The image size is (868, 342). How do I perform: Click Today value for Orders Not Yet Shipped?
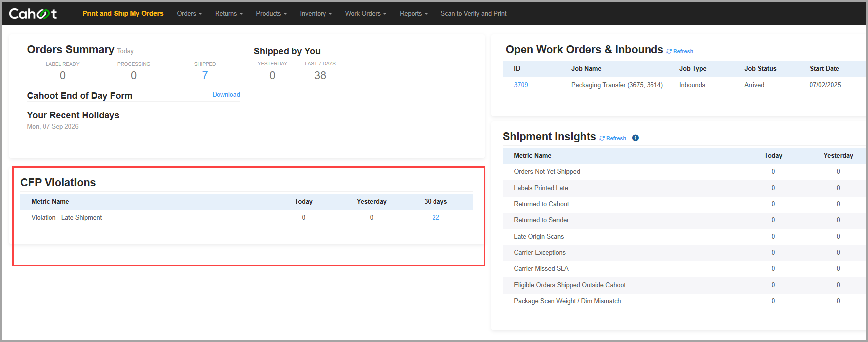tap(773, 171)
